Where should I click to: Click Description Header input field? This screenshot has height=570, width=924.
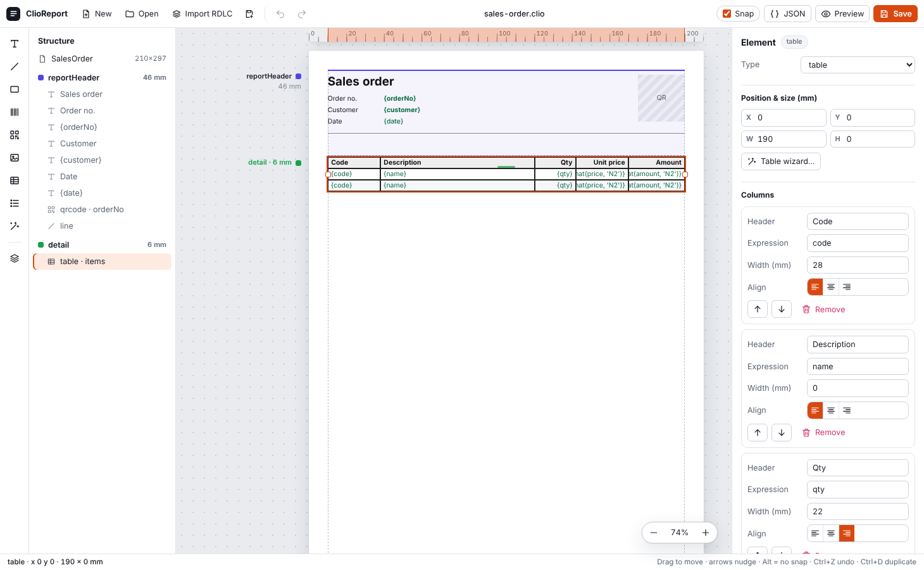pos(858,345)
